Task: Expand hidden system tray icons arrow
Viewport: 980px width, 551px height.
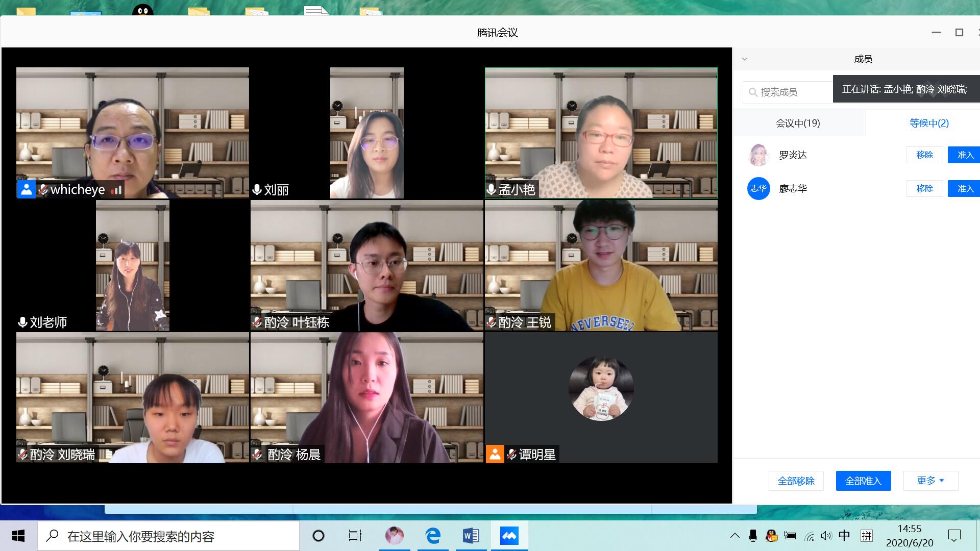Action: [x=734, y=536]
